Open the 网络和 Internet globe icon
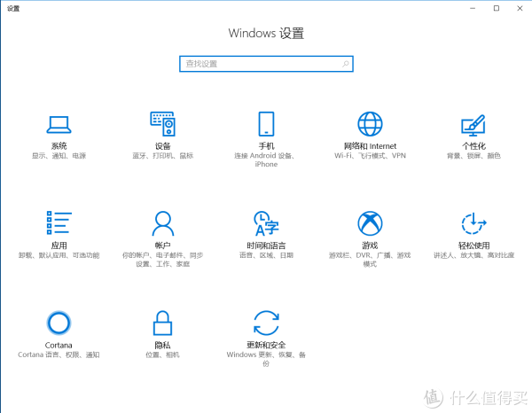Image resolution: width=532 pixels, height=413 pixels. coord(370,124)
